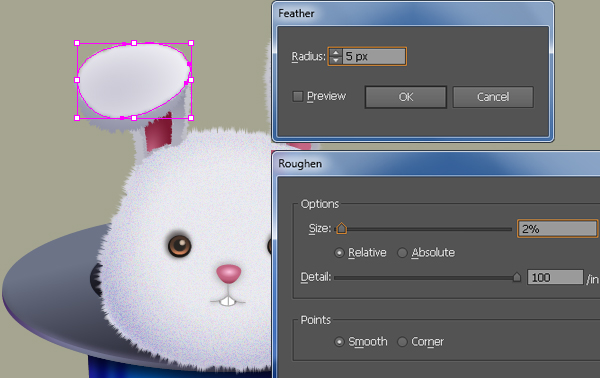The width and height of the screenshot is (600, 378).
Task: Click the Size slider handle in Roughen
Action: pos(341,228)
